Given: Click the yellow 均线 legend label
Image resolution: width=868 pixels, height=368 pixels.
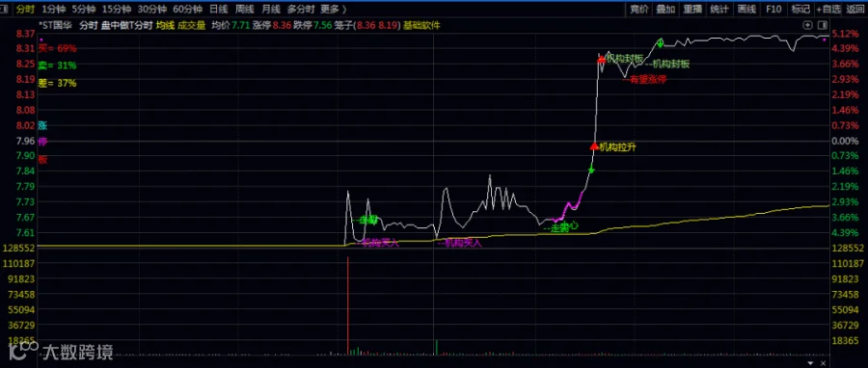Looking at the screenshot, I should coord(164,25).
